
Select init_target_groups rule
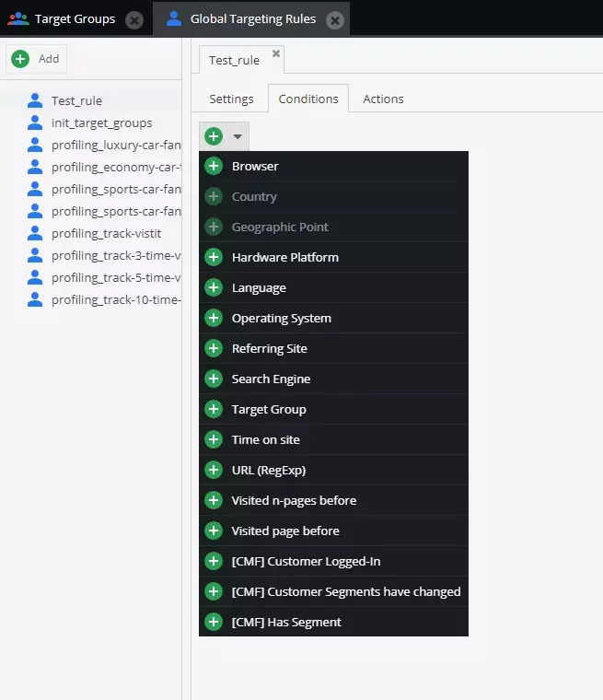[x=90, y=122]
